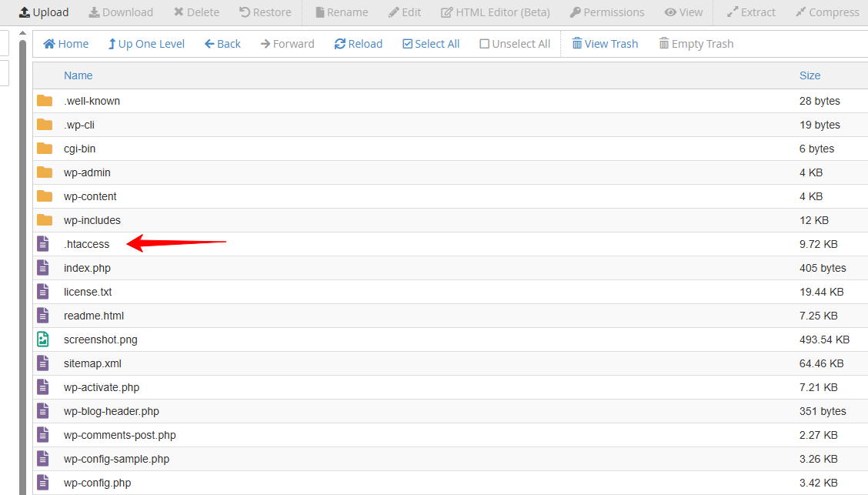The width and height of the screenshot is (868, 495).
Task: Open View Trash
Action: point(605,44)
